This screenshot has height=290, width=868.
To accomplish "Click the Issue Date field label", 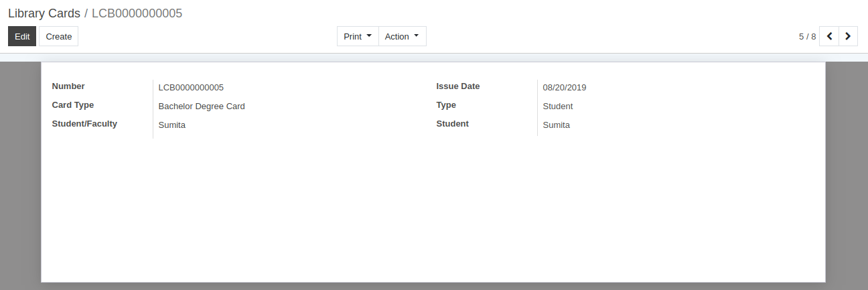I will click(x=458, y=86).
